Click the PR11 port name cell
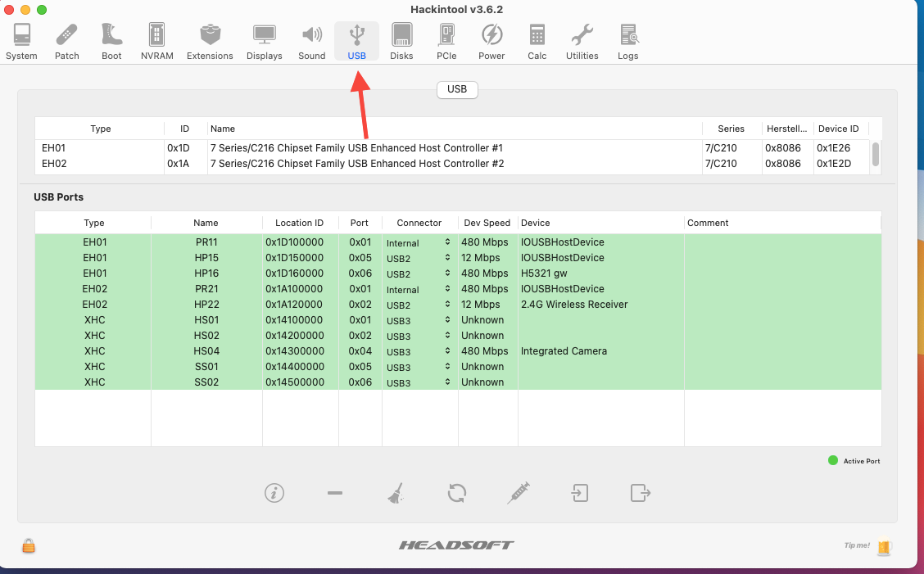The image size is (924, 574). pyautogui.click(x=206, y=242)
